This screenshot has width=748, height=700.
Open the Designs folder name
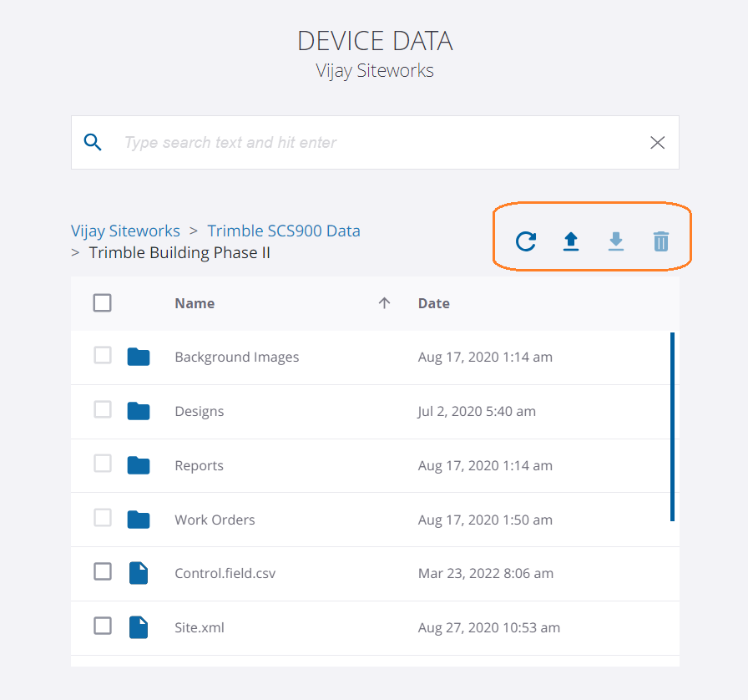(x=200, y=412)
